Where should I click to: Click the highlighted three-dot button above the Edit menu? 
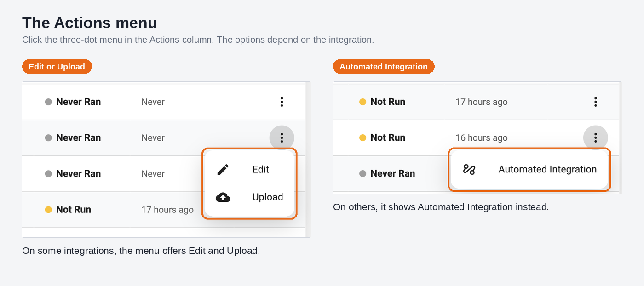[x=282, y=137]
